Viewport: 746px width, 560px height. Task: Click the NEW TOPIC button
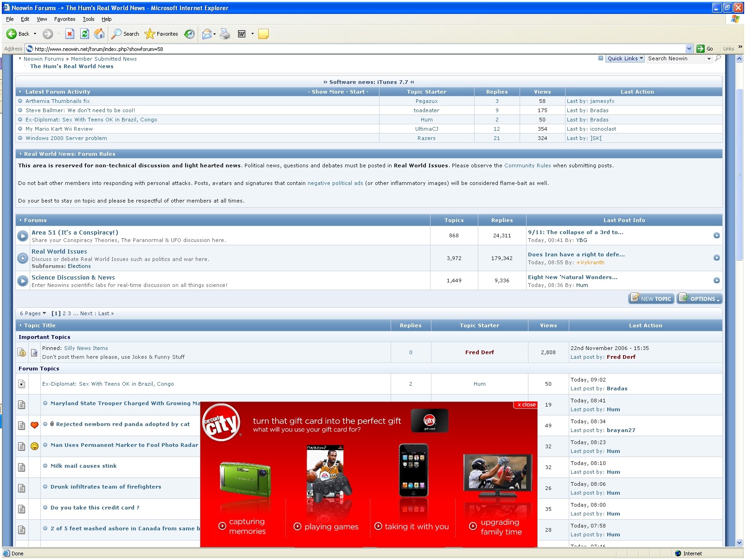pos(651,299)
